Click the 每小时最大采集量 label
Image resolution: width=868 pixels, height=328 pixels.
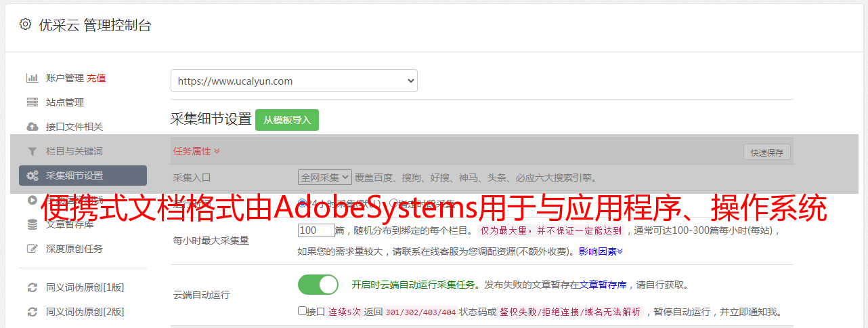click(x=211, y=241)
